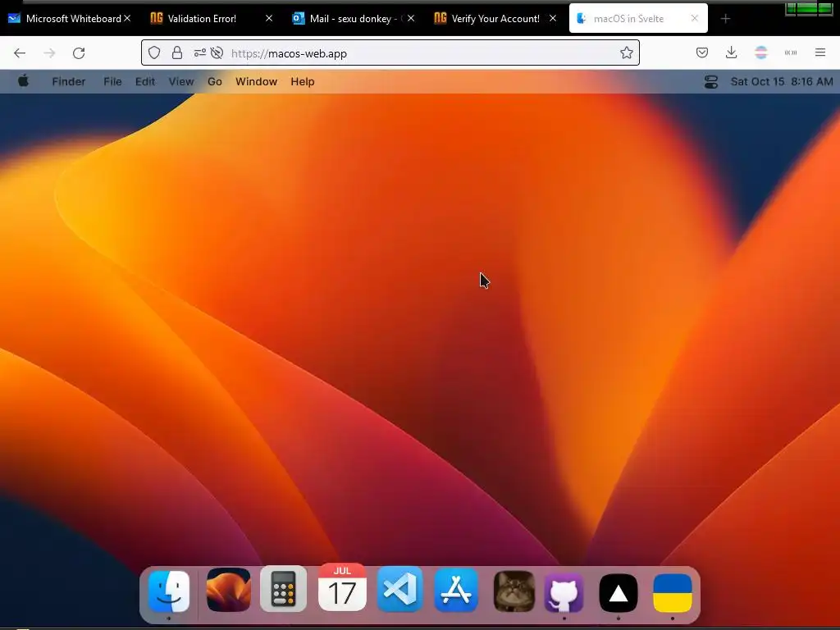Click the extension icon beside the menu button
This screenshot has width=840, height=630.
pos(791,52)
